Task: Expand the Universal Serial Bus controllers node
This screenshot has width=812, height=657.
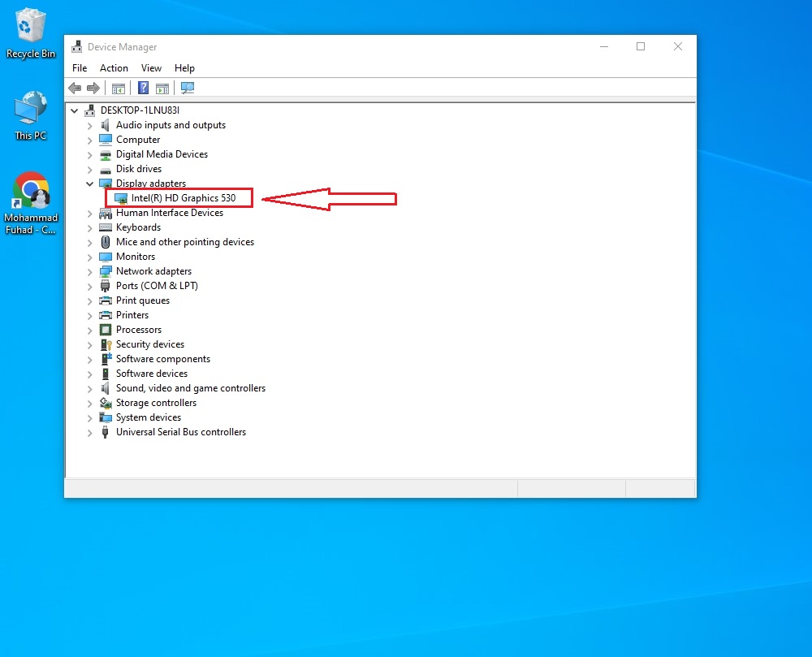Action: click(x=90, y=432)
